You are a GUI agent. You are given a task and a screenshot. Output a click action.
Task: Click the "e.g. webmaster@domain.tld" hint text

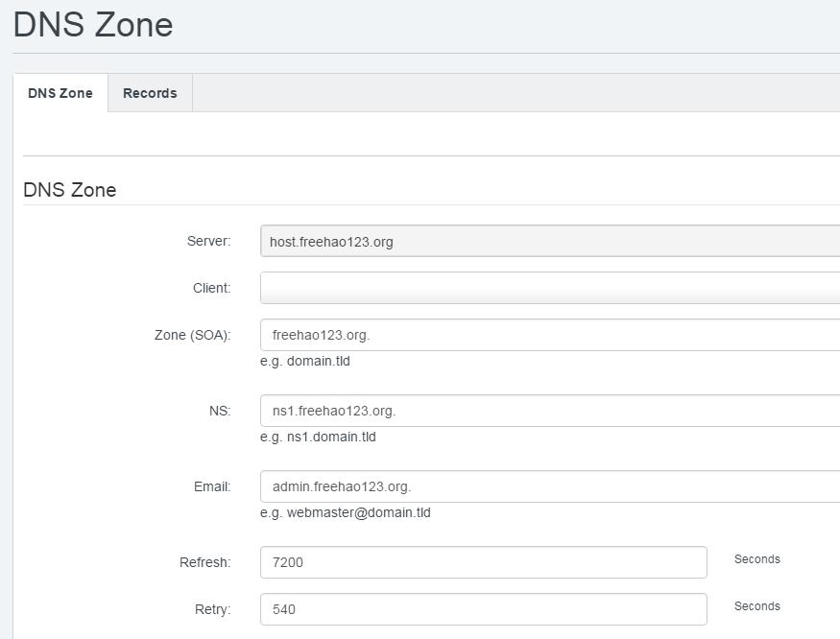pos(346,512)
